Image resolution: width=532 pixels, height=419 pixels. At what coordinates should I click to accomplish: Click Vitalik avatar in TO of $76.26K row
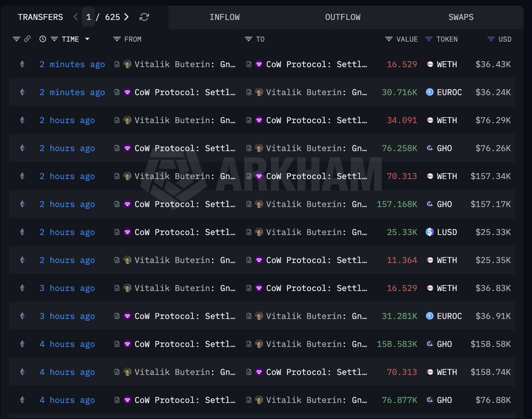(x=259, y=148)
